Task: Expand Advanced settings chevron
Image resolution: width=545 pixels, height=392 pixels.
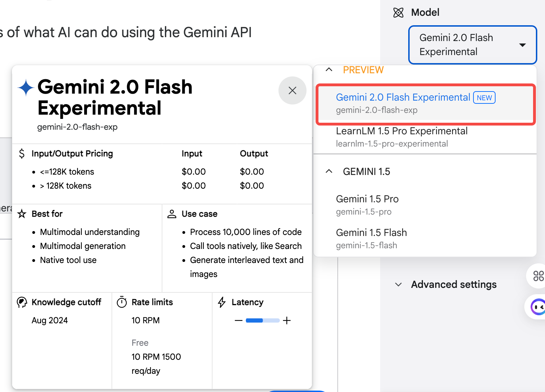Action: [x=398, y=284]
